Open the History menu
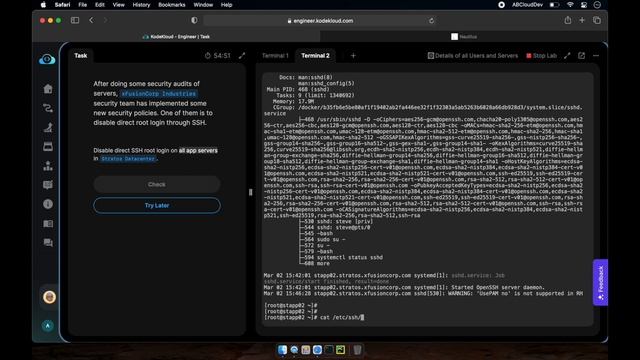 click(x=141, y=5)
